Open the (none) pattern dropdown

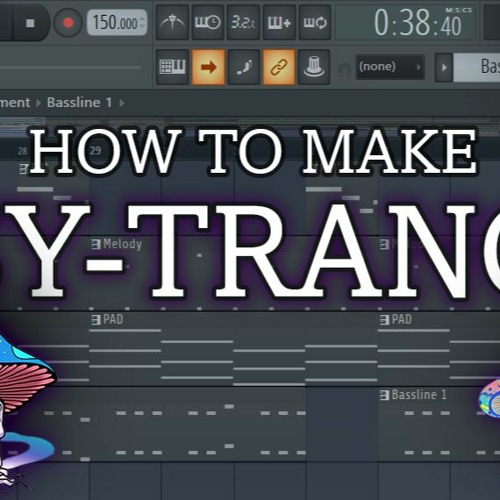(x=390, y=67)
